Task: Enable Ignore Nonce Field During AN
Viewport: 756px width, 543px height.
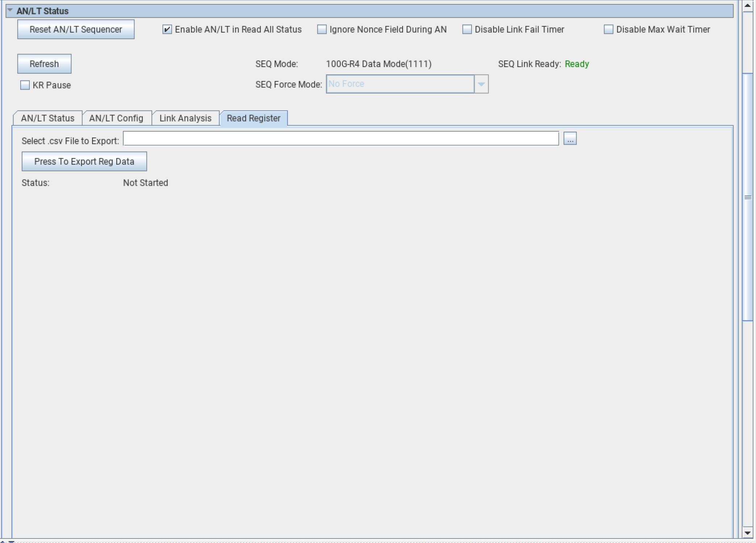Action: tap(322, 29)
